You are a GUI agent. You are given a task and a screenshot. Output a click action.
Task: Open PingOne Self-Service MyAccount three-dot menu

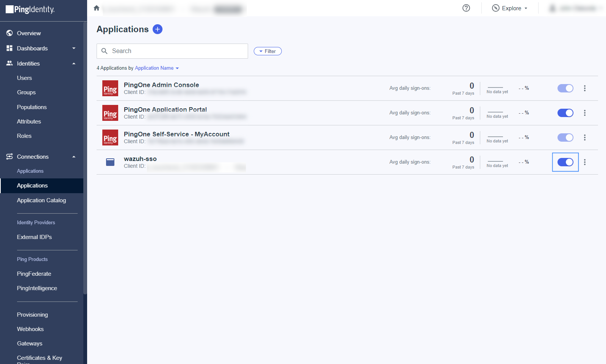click(x=585, y=137)
